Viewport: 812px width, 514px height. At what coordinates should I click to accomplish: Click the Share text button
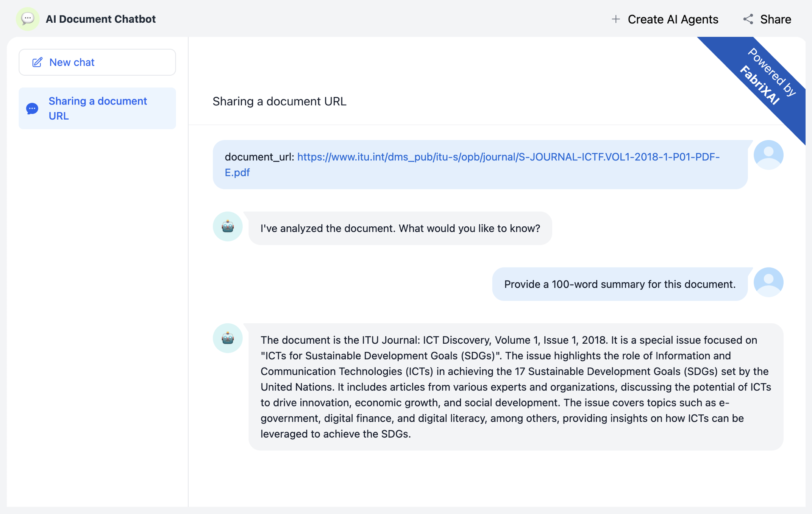tap(775, 19)
